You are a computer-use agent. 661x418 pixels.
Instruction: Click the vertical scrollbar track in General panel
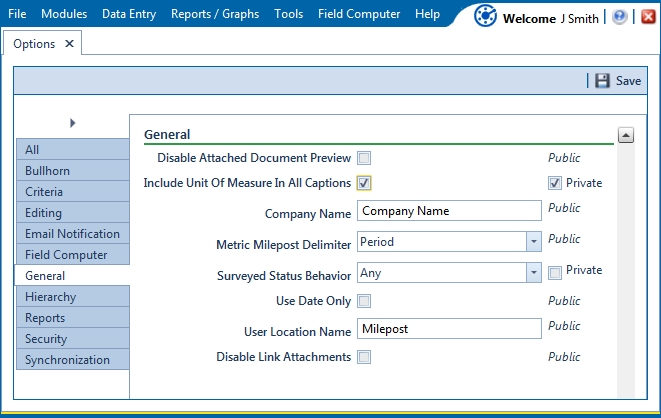pyautogui.click(x=626, y=270)
